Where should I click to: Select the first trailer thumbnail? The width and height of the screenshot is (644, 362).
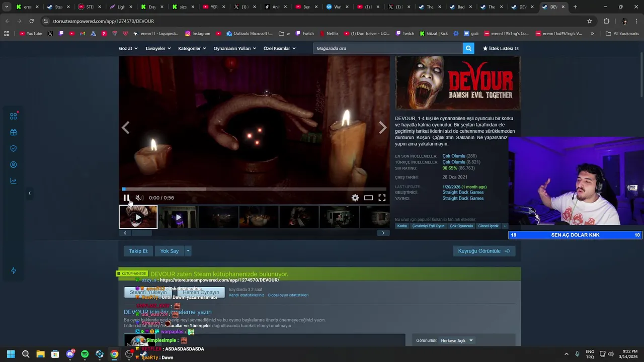point(138,217)
